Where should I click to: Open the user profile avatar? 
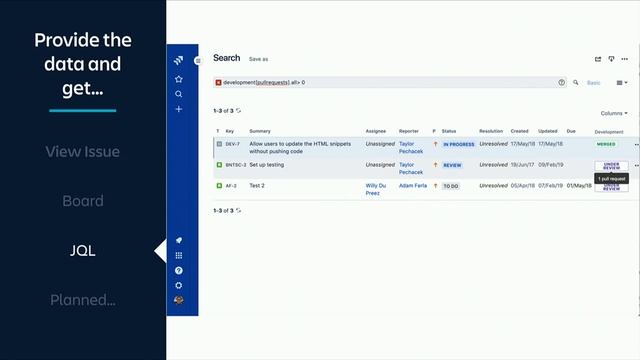click(178, 300)
